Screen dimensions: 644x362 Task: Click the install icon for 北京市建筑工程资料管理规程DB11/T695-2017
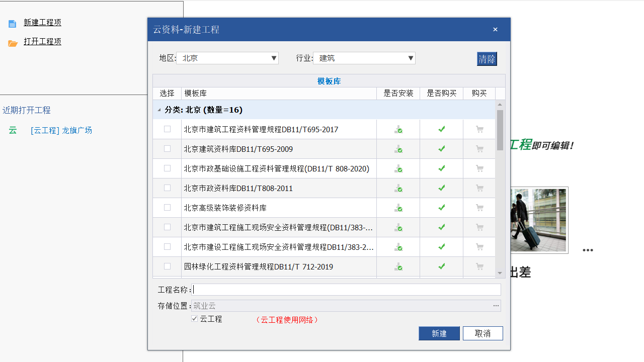(398, 129)
